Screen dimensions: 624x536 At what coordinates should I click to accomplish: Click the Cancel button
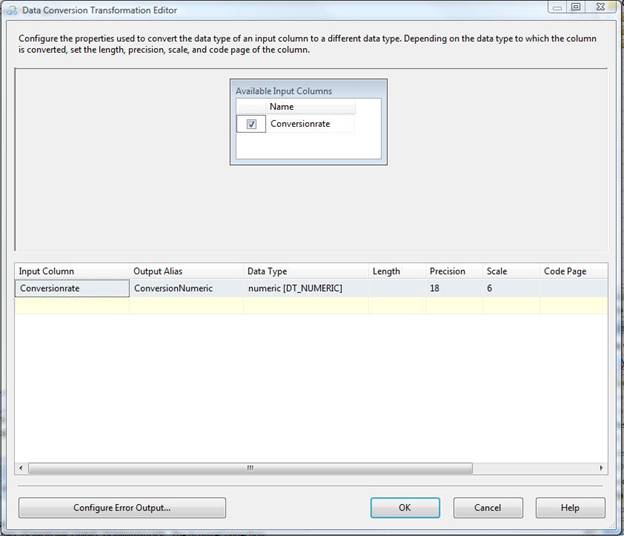pyautogui.click(x=488, y=508)
